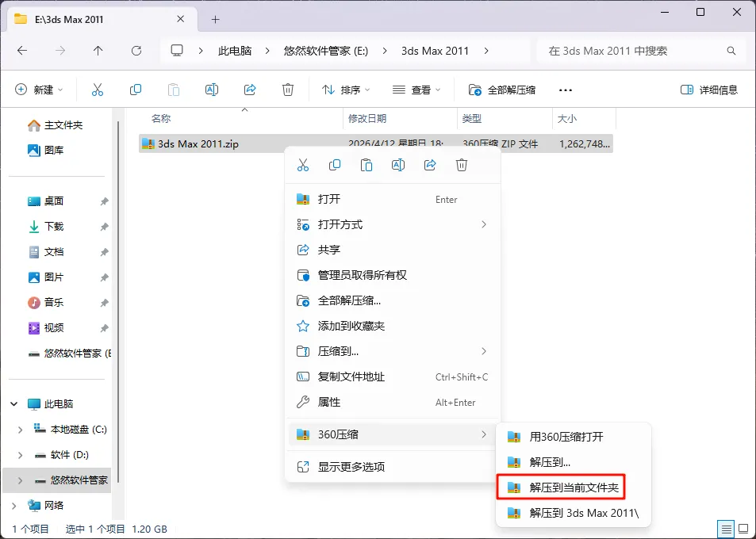The image size is (756, 539).
Task: Open the 打开方式 submenu
Action: (x=393, y=224)
